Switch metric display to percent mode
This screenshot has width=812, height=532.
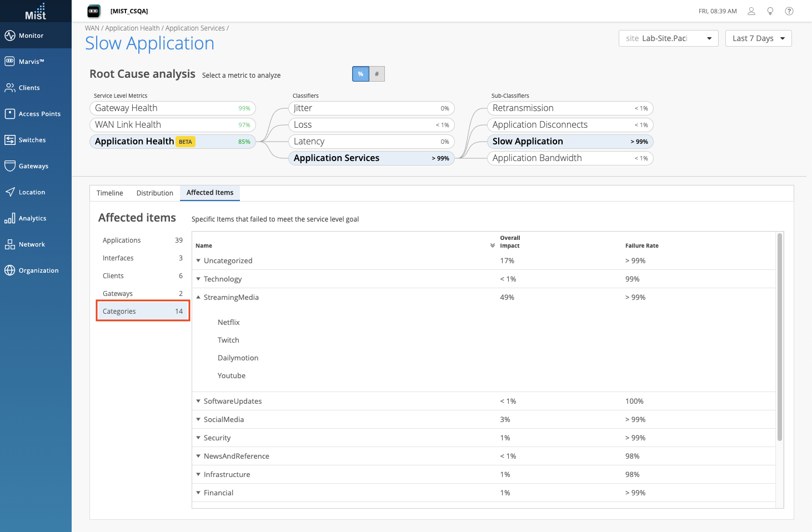pyautogui.click(x=360, y=74)
